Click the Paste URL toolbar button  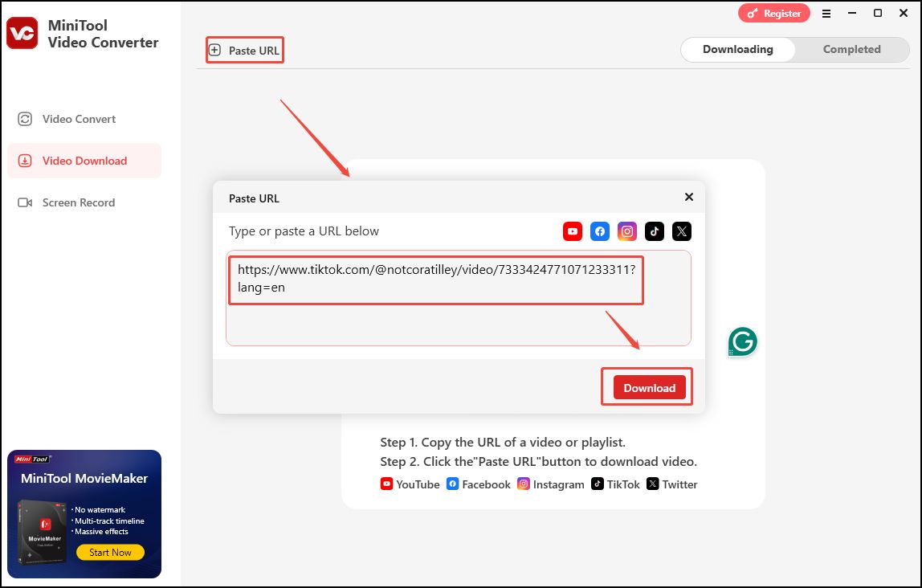(x=245, y=51)
